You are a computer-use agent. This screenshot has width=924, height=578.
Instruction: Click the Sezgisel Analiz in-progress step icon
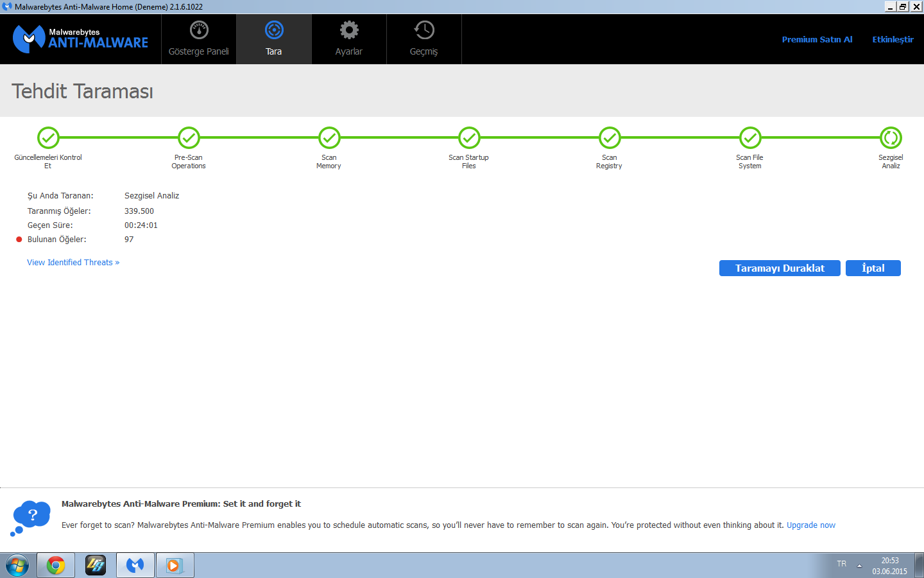(x=891, y=137)
